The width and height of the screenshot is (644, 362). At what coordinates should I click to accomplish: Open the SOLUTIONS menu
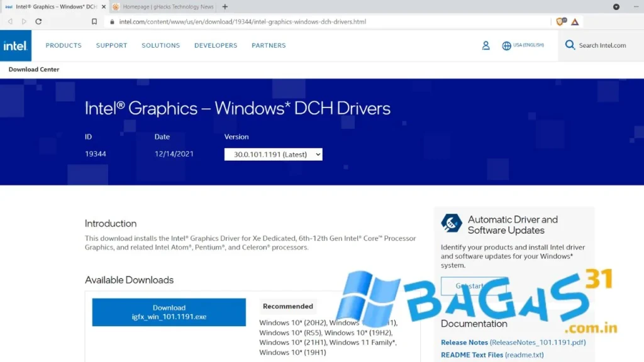pos(160,45)
